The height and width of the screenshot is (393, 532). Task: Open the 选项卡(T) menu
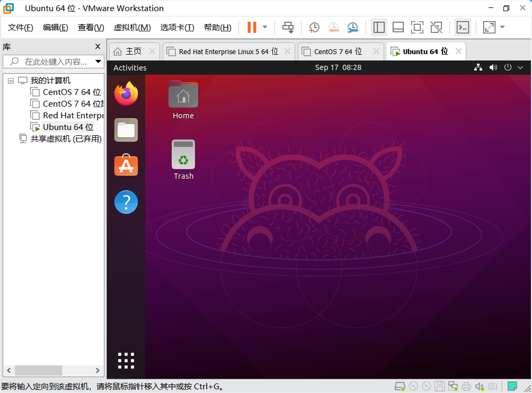click(x=177, y=28)
